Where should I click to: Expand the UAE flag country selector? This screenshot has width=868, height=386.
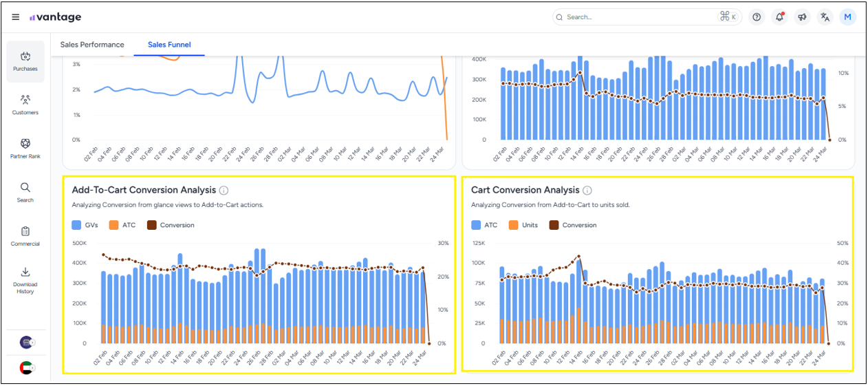click(28, 368)
